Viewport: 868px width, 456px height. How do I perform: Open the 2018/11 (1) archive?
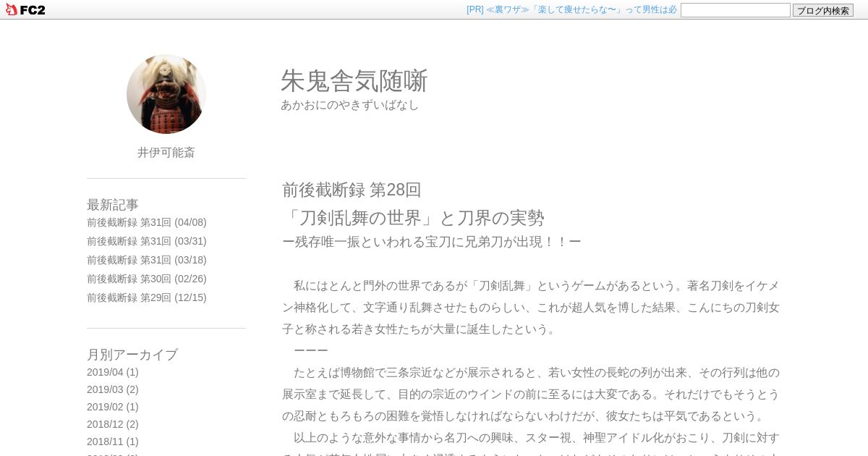pos(113,442)
